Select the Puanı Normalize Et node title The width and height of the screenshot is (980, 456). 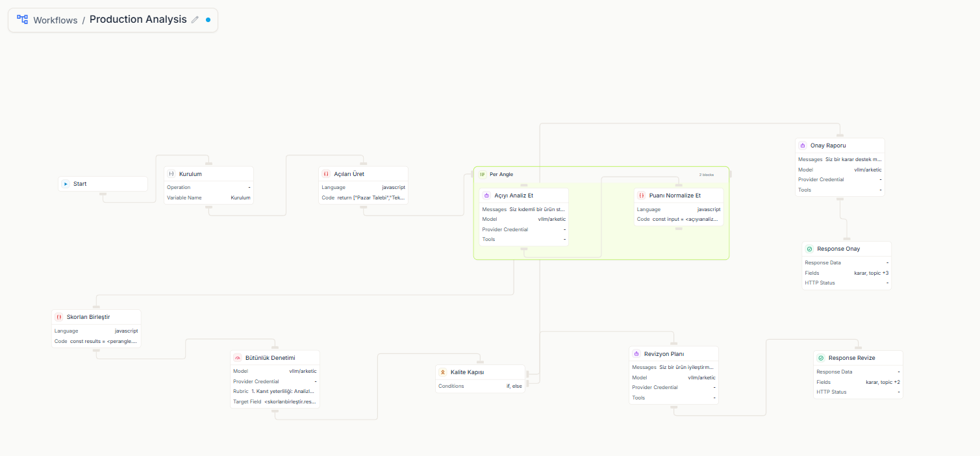[x=675, y=196]
